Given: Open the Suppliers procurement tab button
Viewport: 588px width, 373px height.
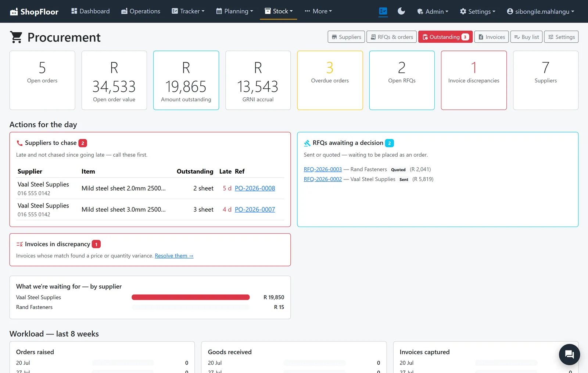Looking at the screenshot, I should 346,37.
